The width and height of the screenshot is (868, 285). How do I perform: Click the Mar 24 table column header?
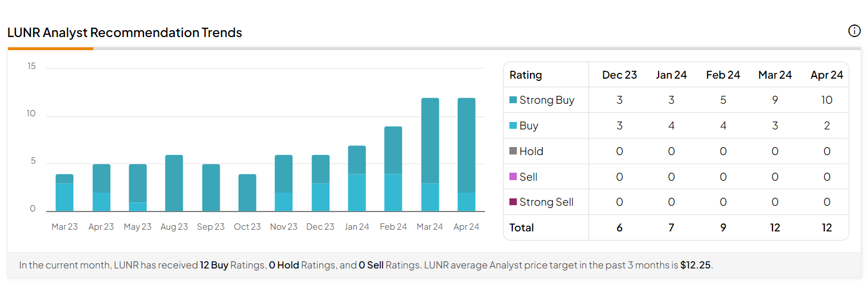[x=775, y=75]
